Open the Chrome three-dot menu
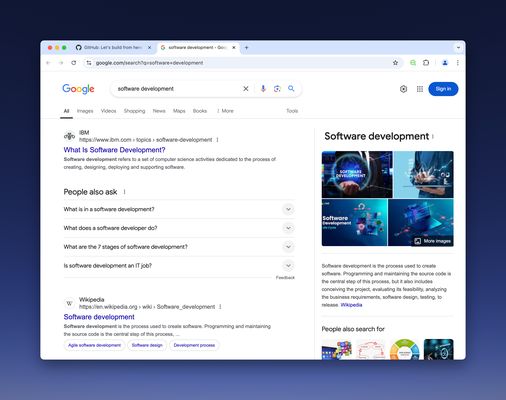Screen dimensions: 506x400 pos(458,63)
